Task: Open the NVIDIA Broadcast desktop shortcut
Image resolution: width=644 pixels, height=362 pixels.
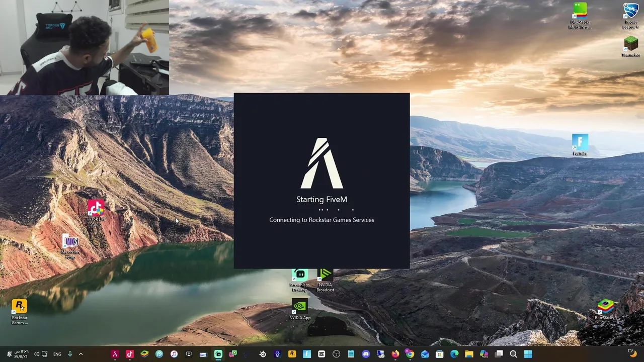Action: pyautogui.click(x=325, y=281)
